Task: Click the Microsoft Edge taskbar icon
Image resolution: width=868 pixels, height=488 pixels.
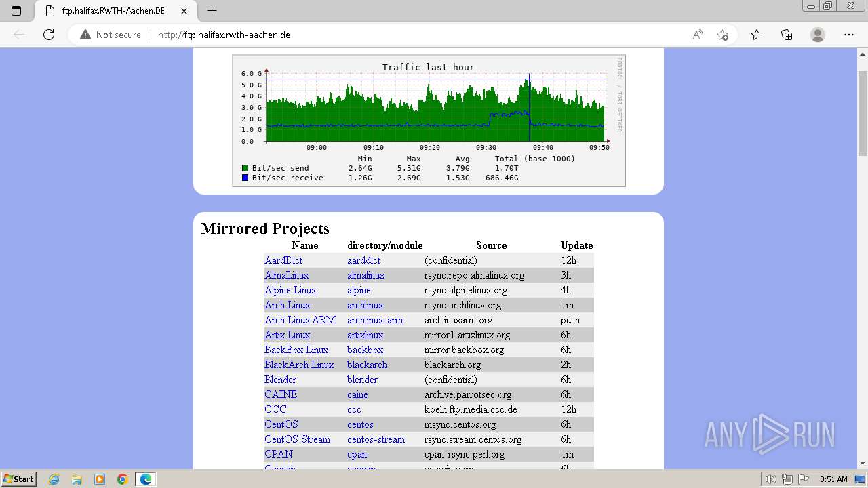Action: point(146,479)
